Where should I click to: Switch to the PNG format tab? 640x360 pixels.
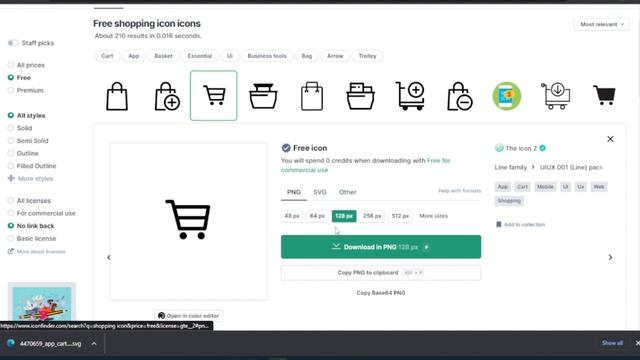point(293,192)
